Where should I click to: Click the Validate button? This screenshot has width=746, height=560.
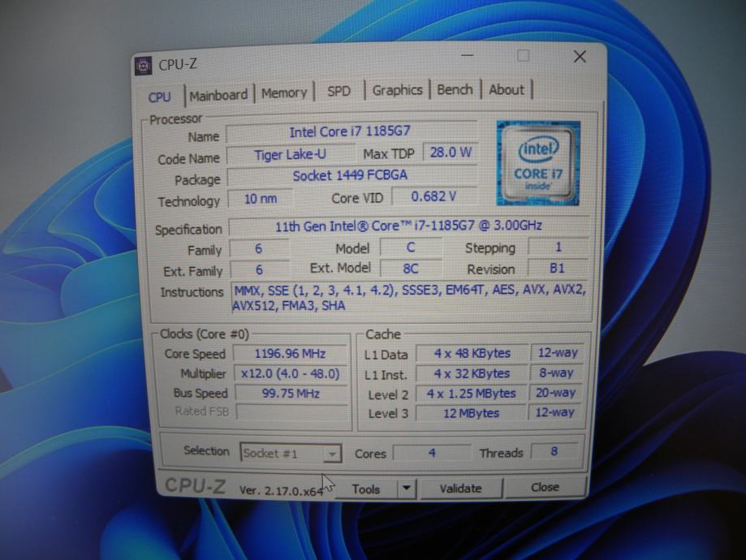pos(460,488)
